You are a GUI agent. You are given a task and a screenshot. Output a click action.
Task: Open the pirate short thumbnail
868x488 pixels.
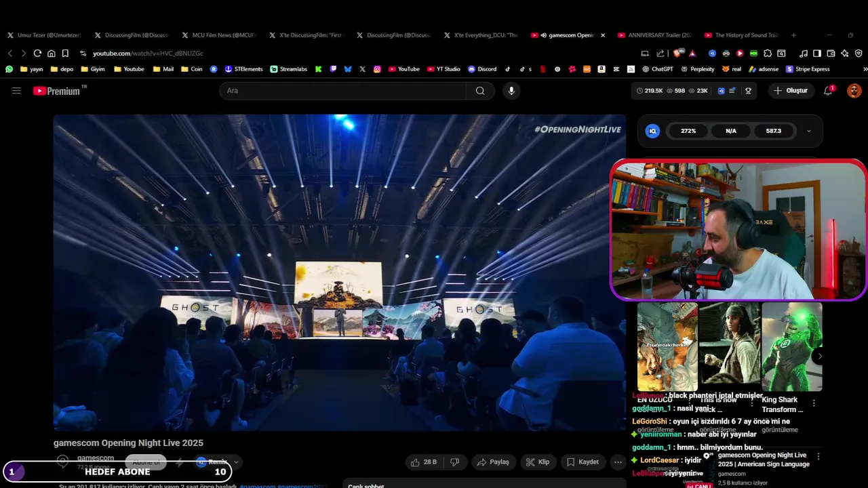point(729,346)
